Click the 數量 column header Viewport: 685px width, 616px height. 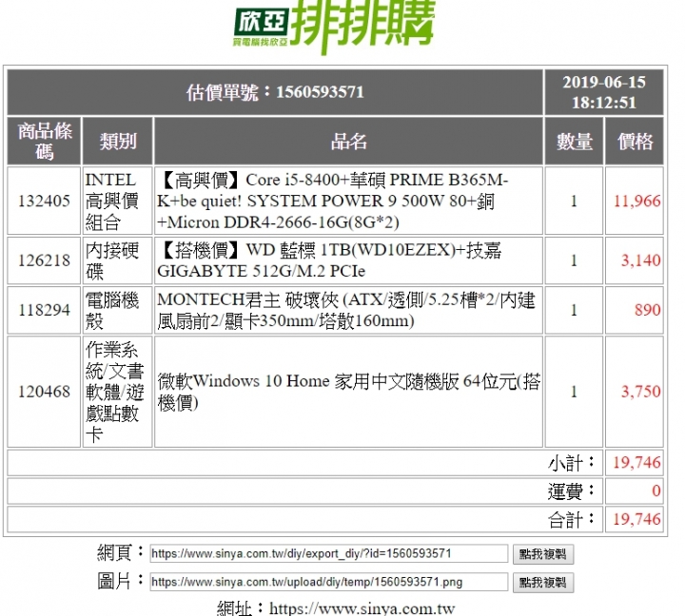[x=574, y=141]
